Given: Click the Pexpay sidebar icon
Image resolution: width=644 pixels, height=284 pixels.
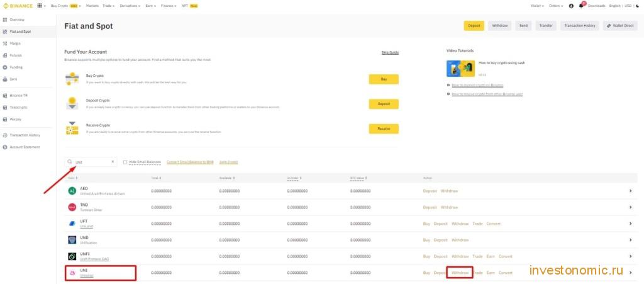Looking at the screenshot, I should click(x=5, y=119).
